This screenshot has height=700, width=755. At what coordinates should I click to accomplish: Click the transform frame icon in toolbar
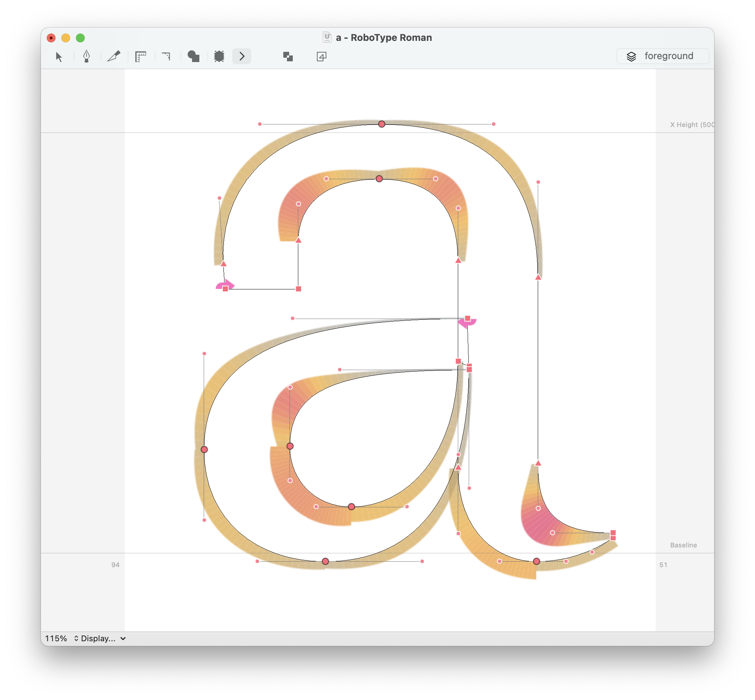tap(321, 57)
